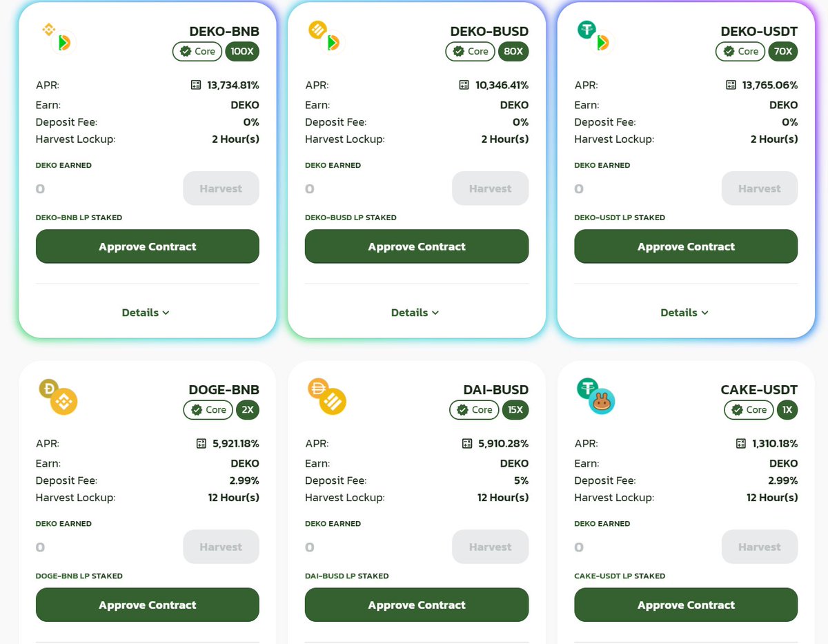Harvest DEKO from DEKO-BUSD farm

point(491,188)
